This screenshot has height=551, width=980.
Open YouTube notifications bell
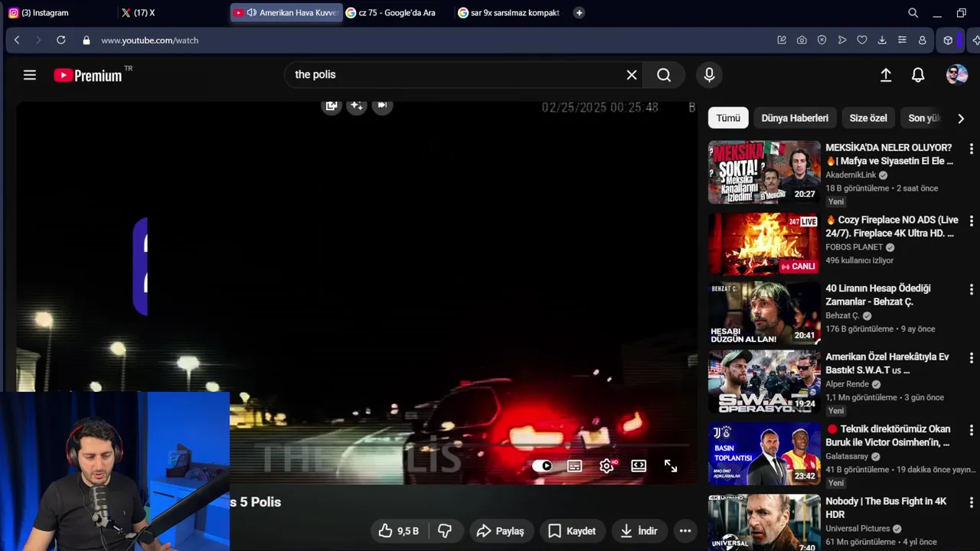[x=918, y=75]
